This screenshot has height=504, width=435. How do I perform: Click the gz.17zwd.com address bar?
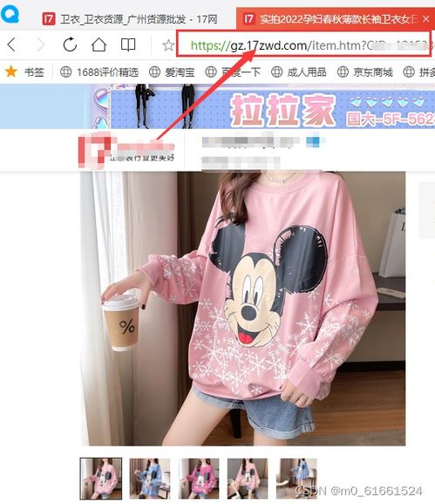click(303, 44)
